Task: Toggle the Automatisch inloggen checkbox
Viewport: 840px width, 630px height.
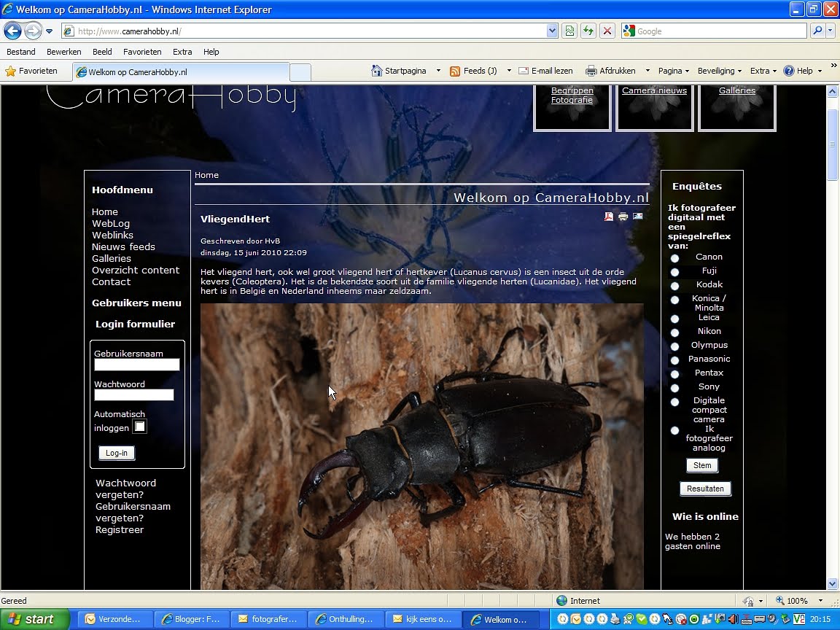Action: point(140,427)
